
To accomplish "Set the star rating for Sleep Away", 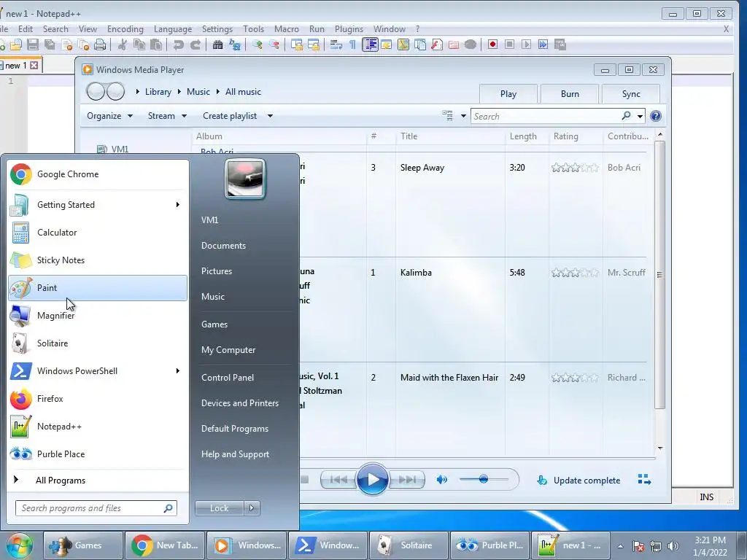I will tap(575, 168).
